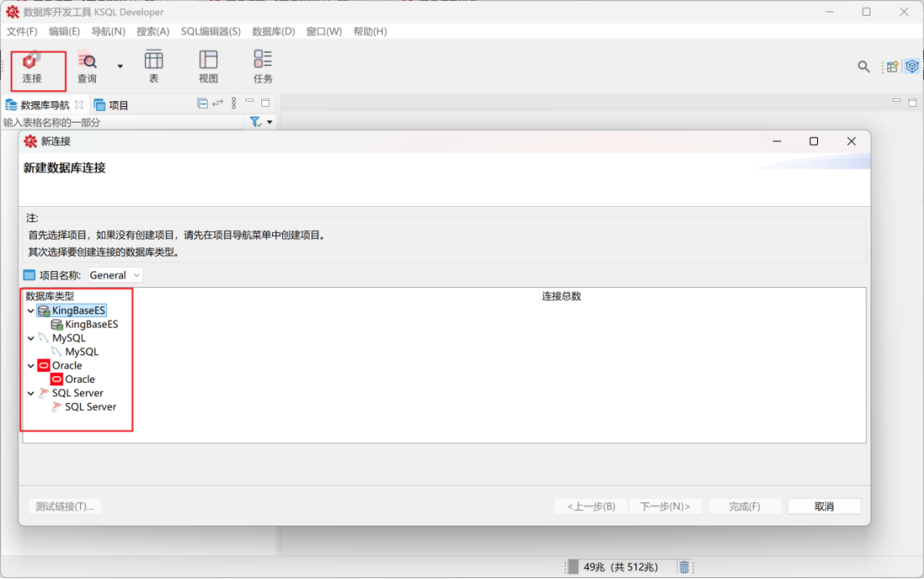Open the 项目名称 General dropdown

point(116,275)
